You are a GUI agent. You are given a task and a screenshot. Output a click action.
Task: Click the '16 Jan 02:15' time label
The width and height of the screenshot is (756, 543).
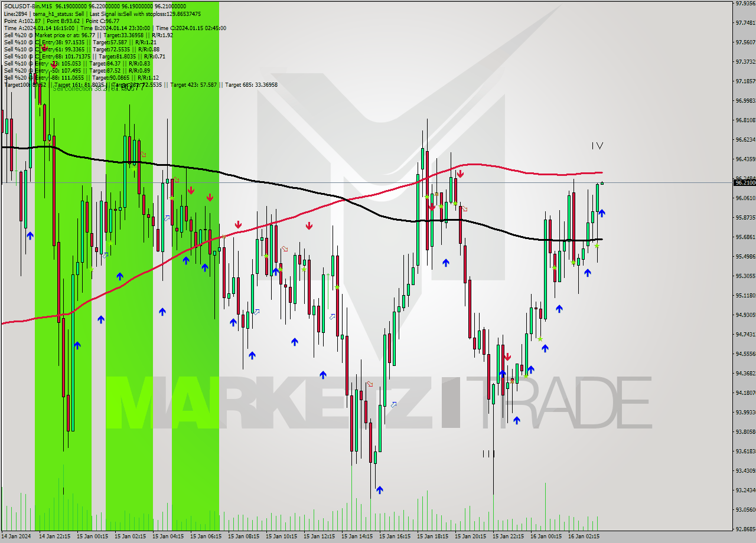584,537
